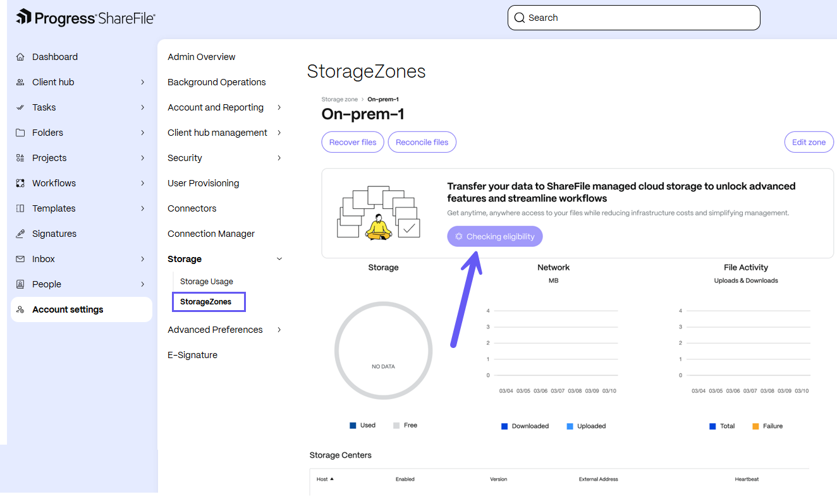Click the File Activity chart title

pos(746,267)
